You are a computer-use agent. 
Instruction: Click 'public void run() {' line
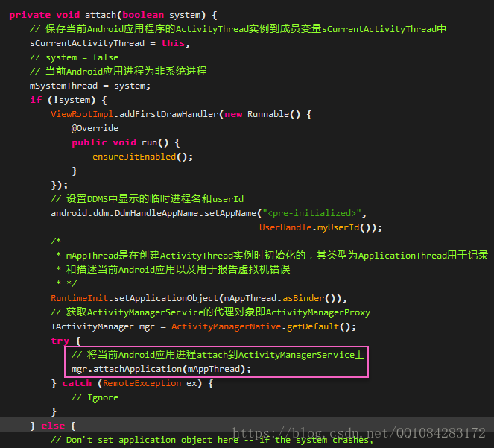(126, 142)
